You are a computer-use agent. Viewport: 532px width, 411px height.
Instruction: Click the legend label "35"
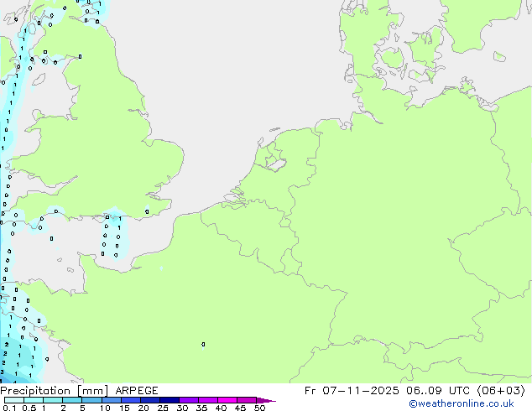pos(201,408)
